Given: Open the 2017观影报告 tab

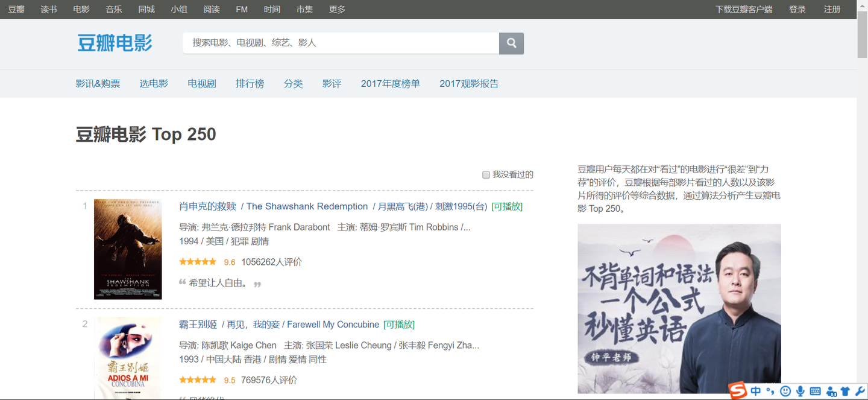Looking at the screenshot, I should tap(469, 84).
